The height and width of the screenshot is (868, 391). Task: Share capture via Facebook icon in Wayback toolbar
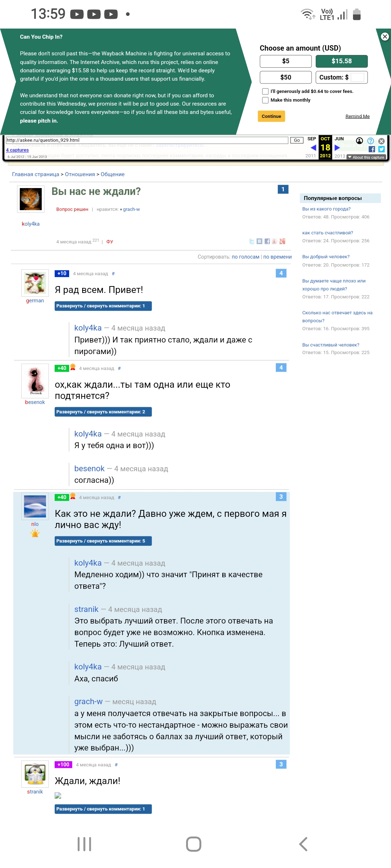point(372,149)
